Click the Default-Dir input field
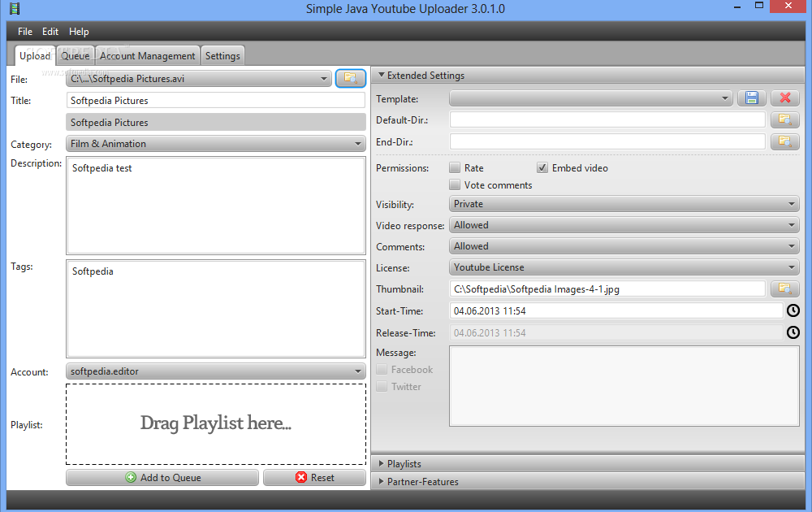This screenshot has height=512, width=812. (607, 119)
